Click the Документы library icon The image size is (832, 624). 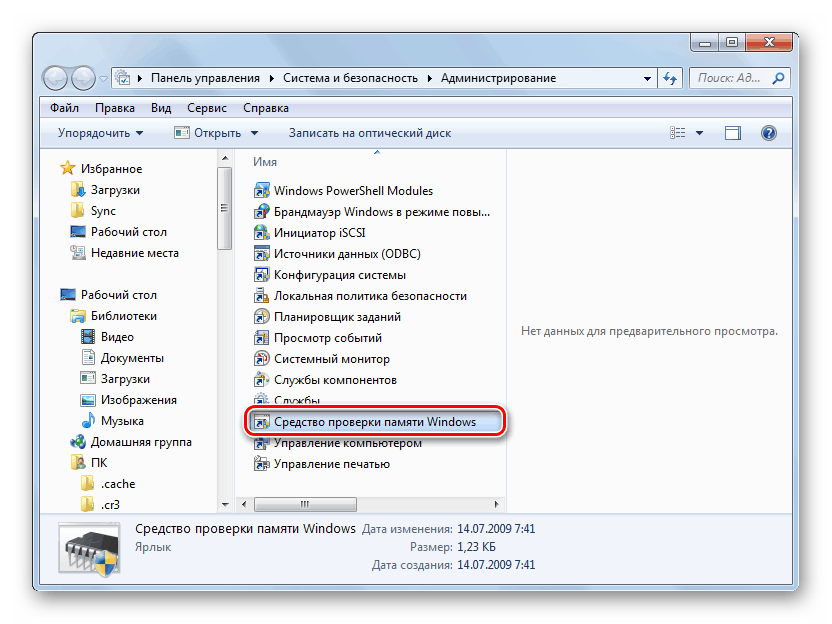click(88, 358)
